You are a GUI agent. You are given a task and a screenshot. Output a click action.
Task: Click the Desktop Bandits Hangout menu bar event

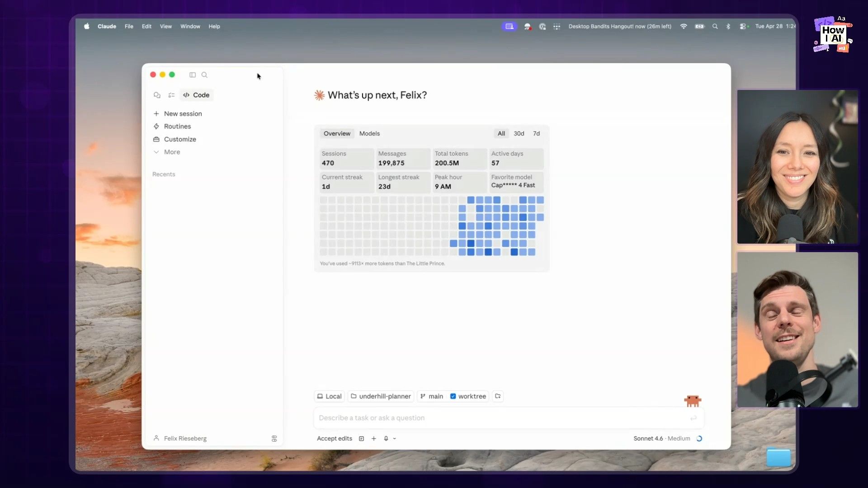tap(620, 26)
